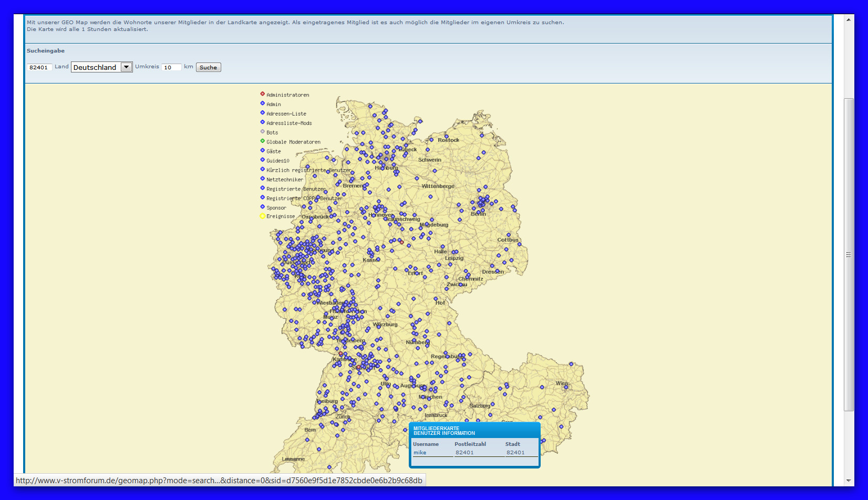Click the Gäste legend marker
This screenshot has width=868, height=500.
tap(263, 151)
